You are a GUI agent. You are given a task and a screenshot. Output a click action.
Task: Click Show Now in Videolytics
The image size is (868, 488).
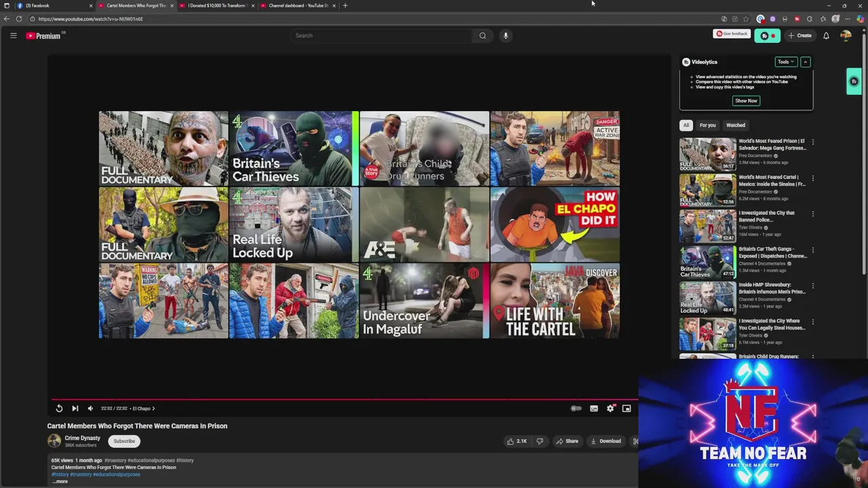pos(746,101)
